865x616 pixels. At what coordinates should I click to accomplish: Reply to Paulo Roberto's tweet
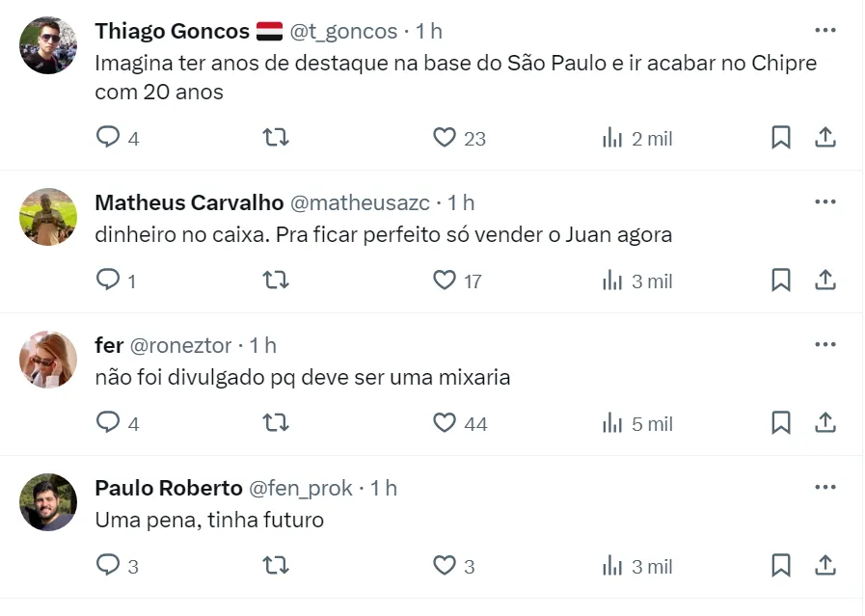108,566
